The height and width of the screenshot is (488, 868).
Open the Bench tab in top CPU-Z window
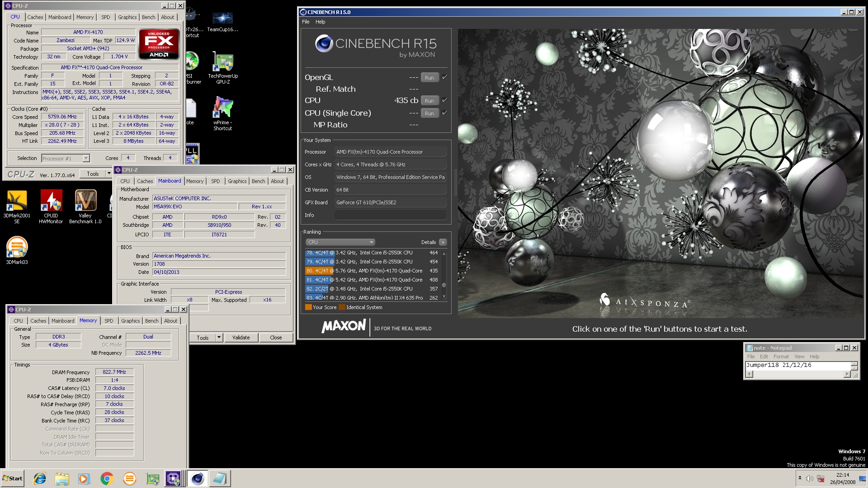pyautogui.click(x=148, y=17)
